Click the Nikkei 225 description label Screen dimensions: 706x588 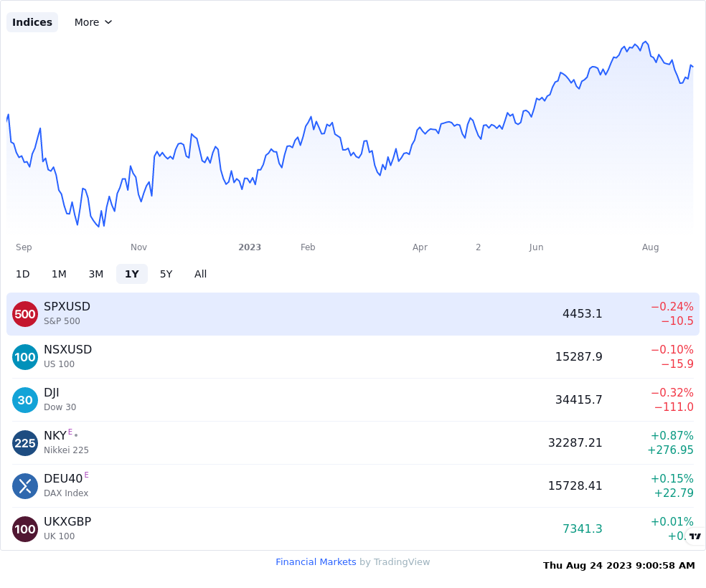pos(66,450)
